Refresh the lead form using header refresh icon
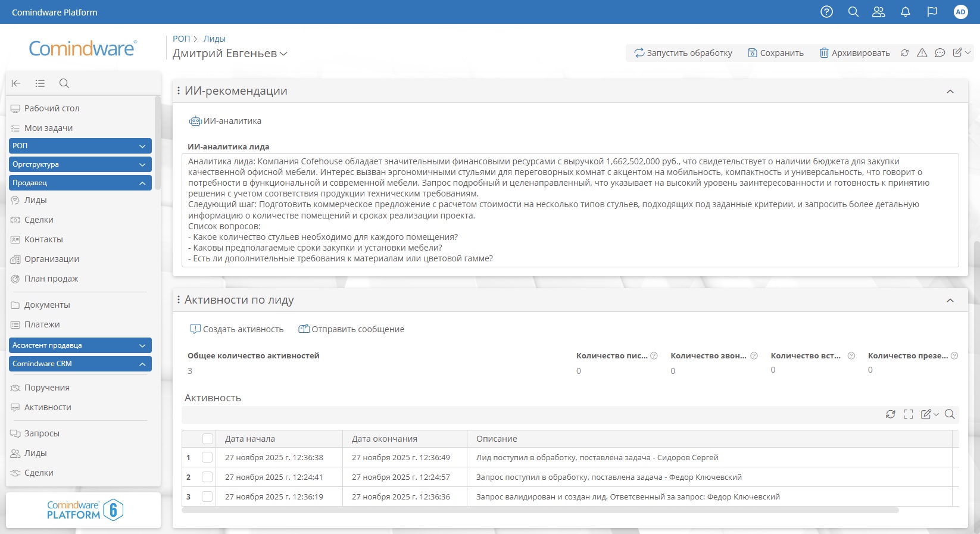Image resolution: width=980 pixels, height=534 pixels. coord(904,53)
